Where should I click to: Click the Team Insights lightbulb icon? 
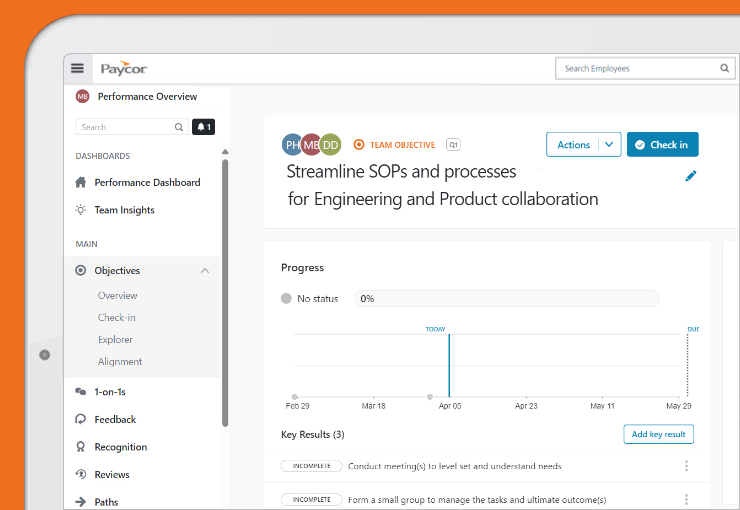point(81,209)
